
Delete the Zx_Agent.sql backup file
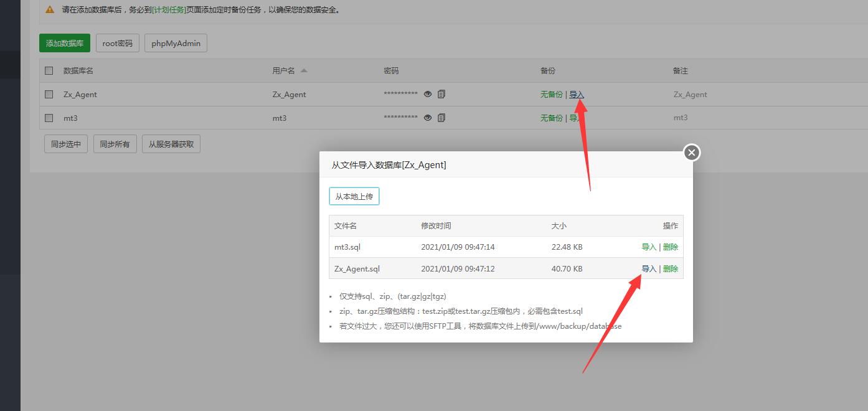(671, 269)
